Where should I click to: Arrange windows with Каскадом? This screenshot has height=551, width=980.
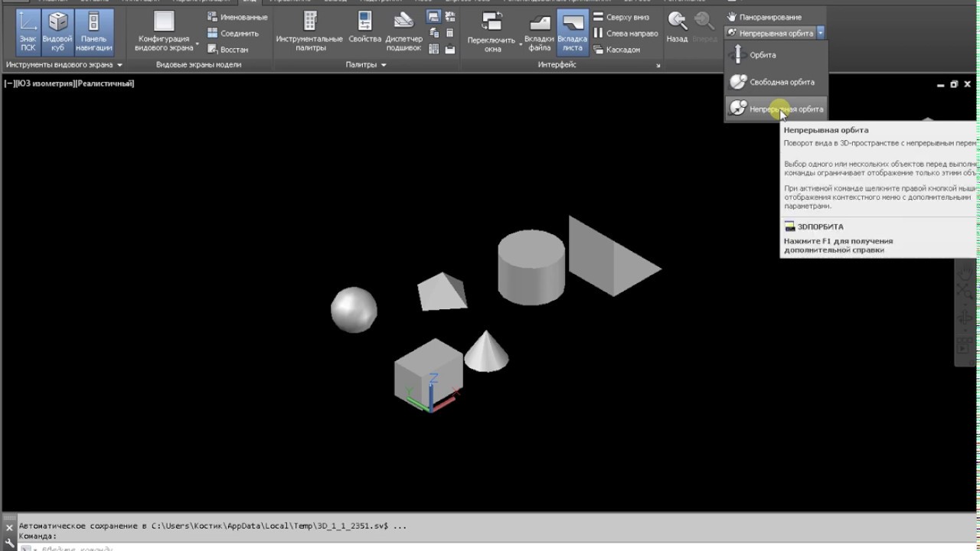[616, 49]
